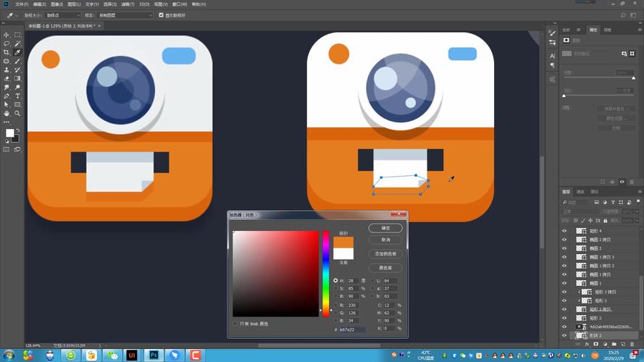Toggle the 显示取样环 checkbox
Viewport: 644px width, 362px height.
click(161, 14)
